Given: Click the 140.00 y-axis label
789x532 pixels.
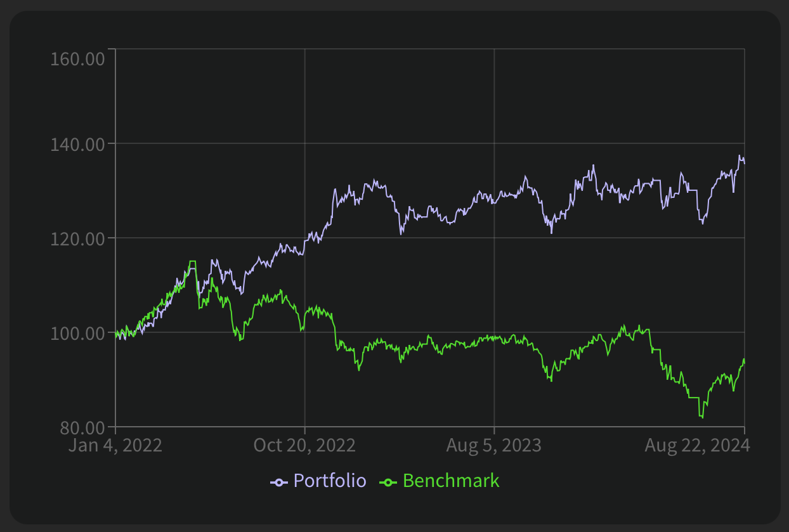Looking at the screenshot, I should [x=77, y=145].
